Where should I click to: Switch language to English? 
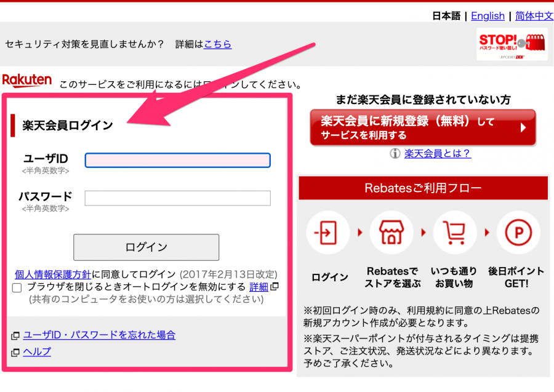click(488, 16)
